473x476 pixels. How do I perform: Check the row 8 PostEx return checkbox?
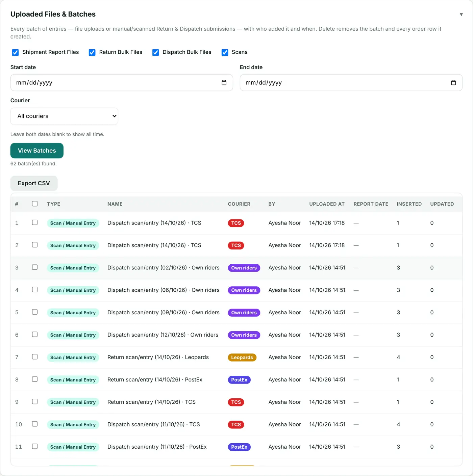coord(35,379)
